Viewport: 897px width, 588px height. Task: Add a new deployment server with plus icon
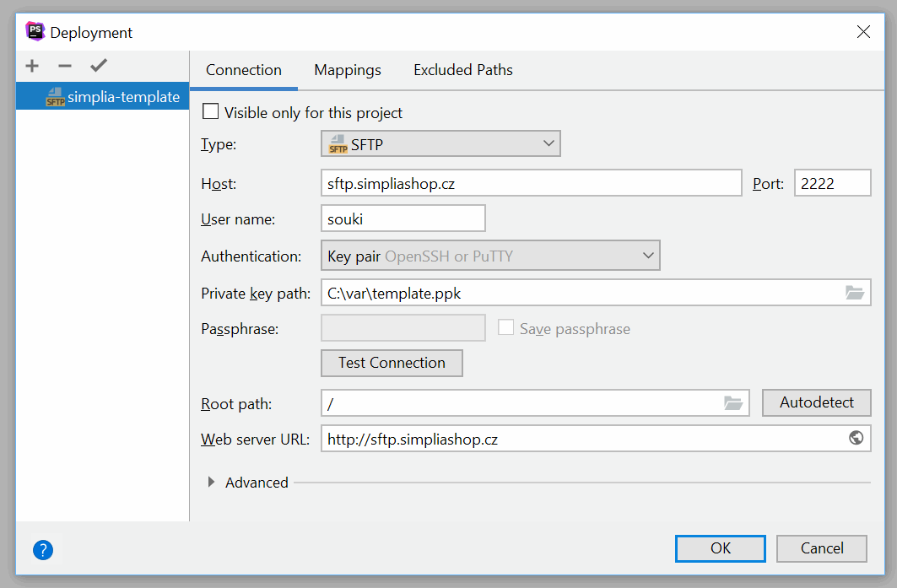pos(32,66)
